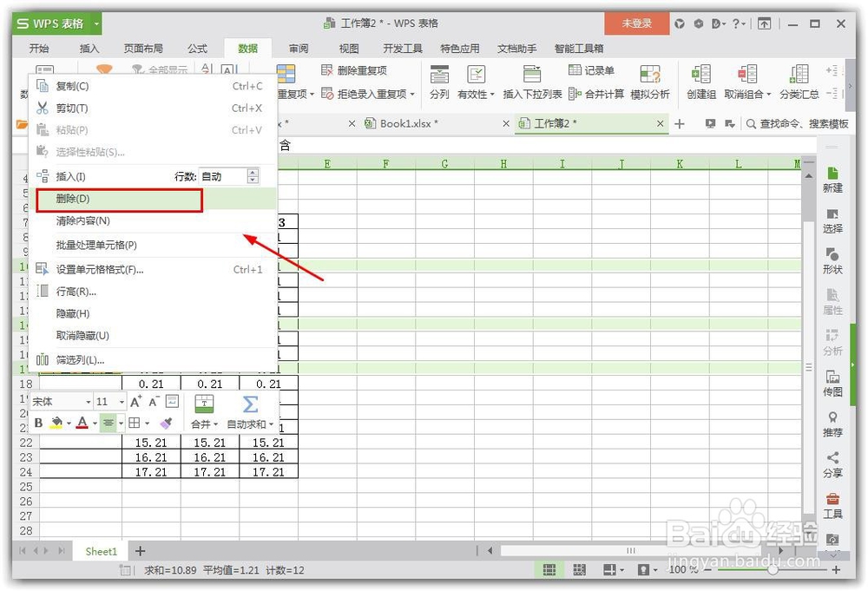Viewport: 868px width, 591px height.
Task: Click the zoom out minus icon
Action: point(707,569)
